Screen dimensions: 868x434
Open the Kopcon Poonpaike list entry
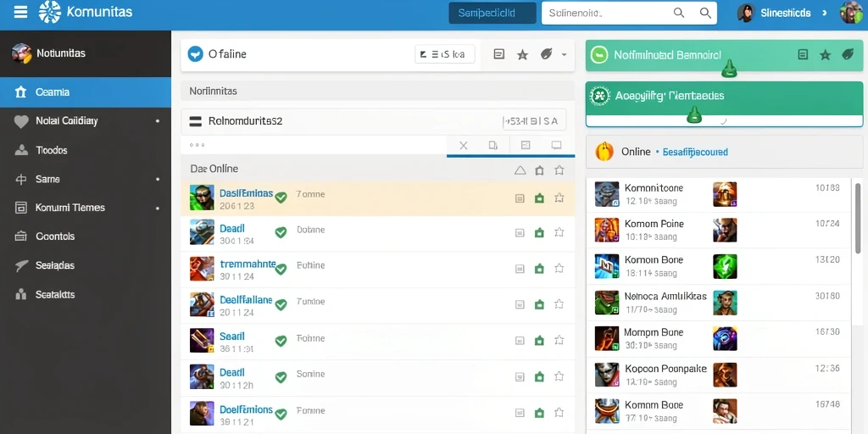[x=718, y=375]
